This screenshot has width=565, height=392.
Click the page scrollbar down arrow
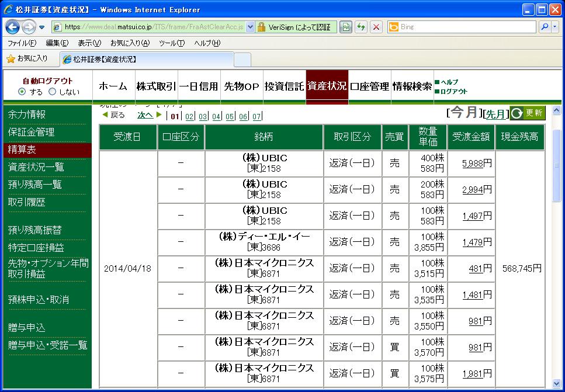[557, 383]
